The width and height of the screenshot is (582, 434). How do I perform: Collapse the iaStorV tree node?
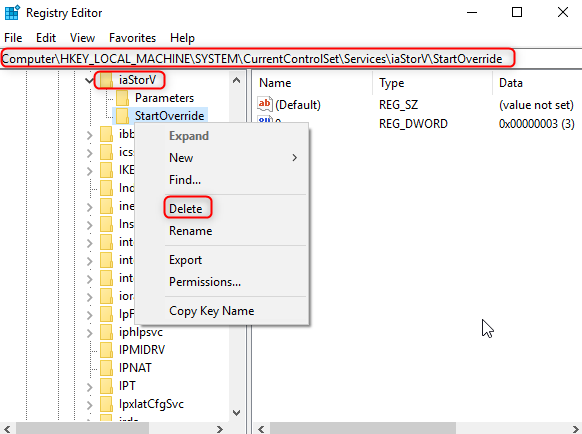point(89,80)
